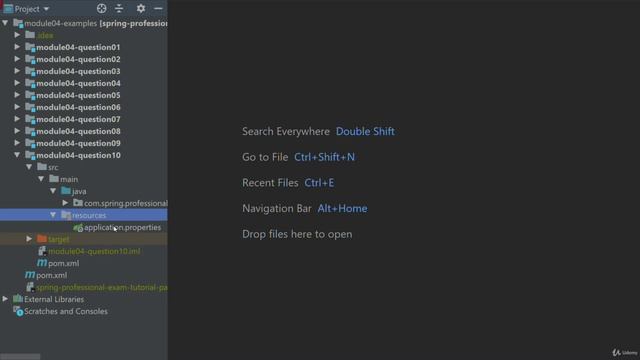Viewport: 640px width, 360px height.
Task: Click the Project tool window icon
Action: tap(8, 8)
